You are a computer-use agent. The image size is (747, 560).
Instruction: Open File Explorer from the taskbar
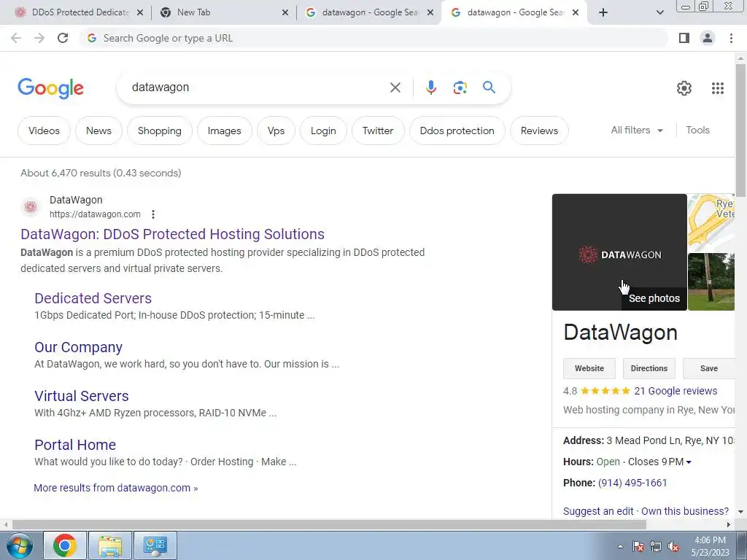110,545
